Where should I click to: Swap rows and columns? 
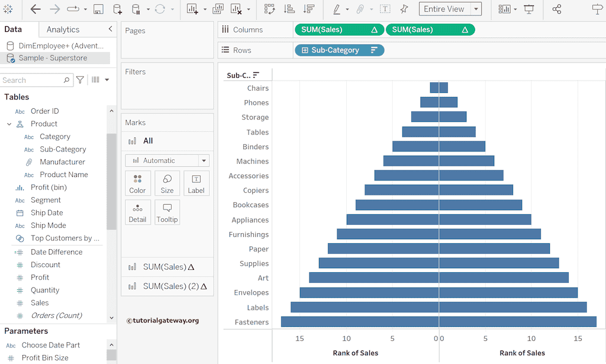[269, 9]
